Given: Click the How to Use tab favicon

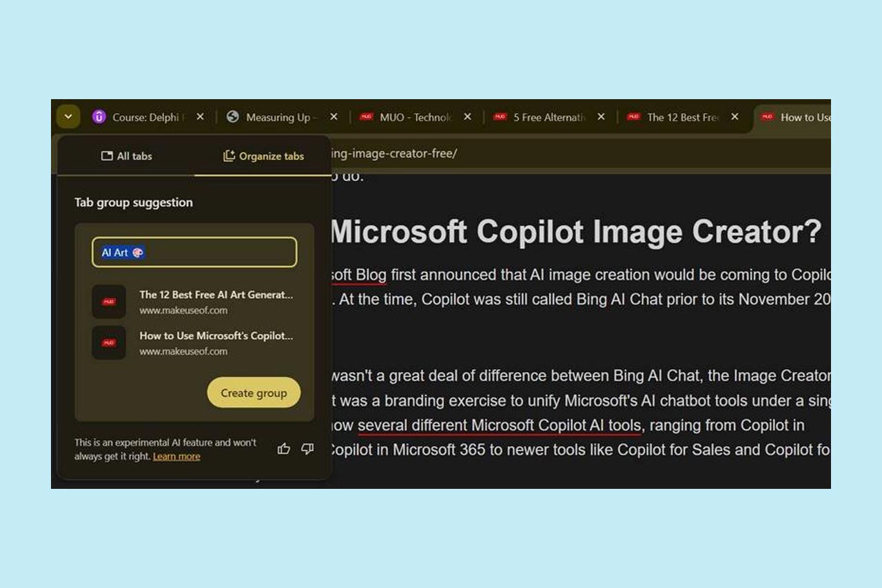Looking at the screenshot, I should (x=768, y=117).
